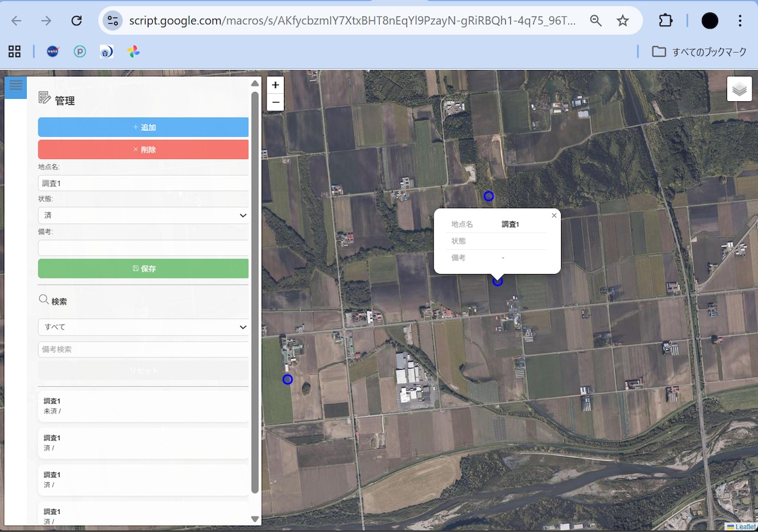Click the browser back arrow
This screenshot has height=532, width=758.
point(17,21)
